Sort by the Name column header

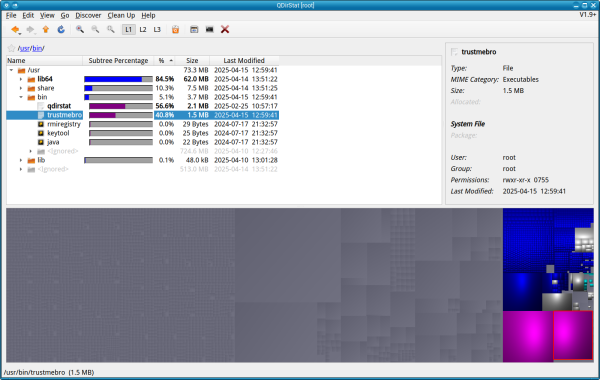coord(44,60)
